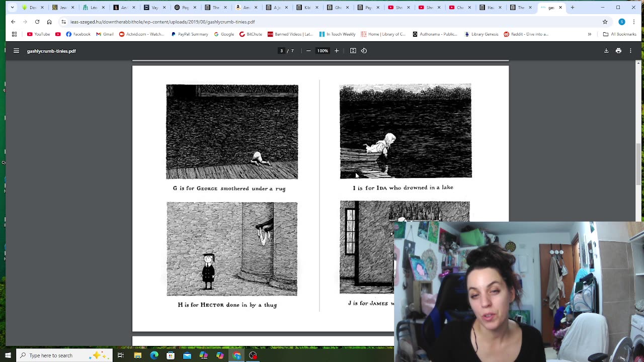Image resolution: width=644 pixels, height=362 pixels.
Task: Click text 'H is for Hector done in by a thug'
Action: [x=227, y=305]
